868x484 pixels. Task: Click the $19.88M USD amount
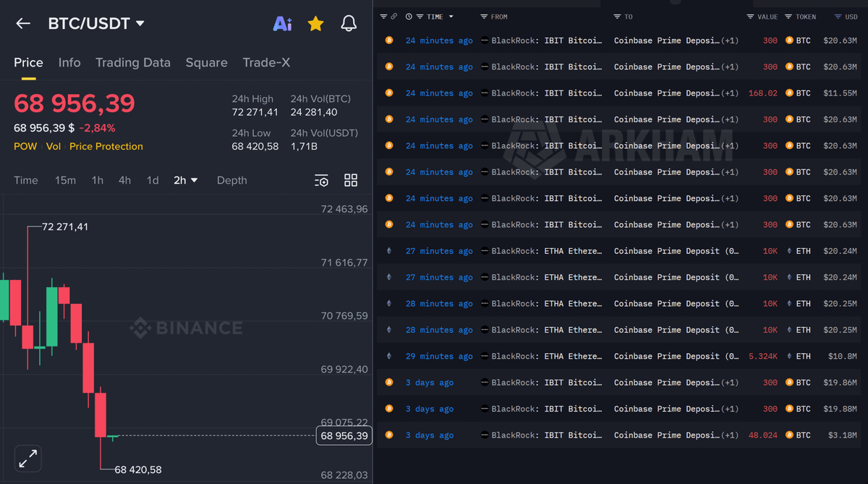point(841,409)
